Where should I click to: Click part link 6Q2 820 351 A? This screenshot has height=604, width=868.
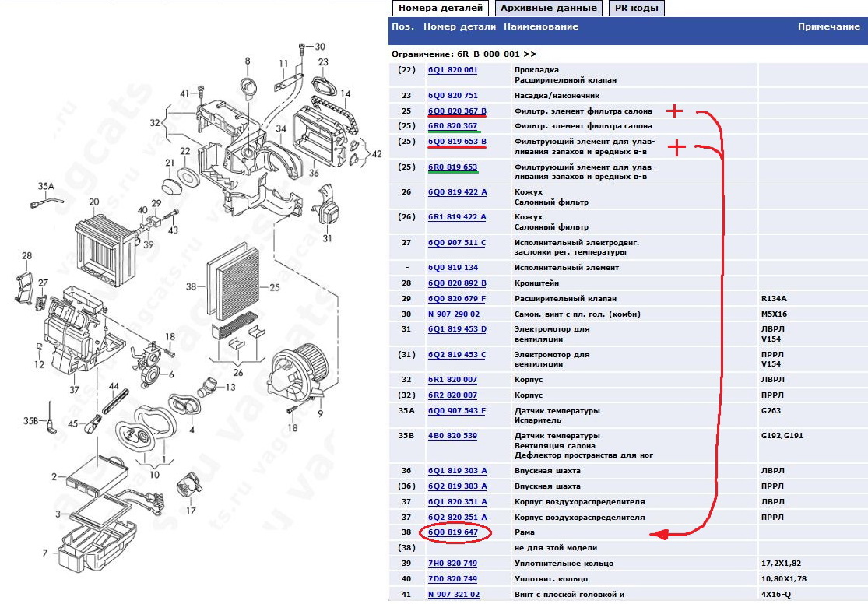click(457, 518)
